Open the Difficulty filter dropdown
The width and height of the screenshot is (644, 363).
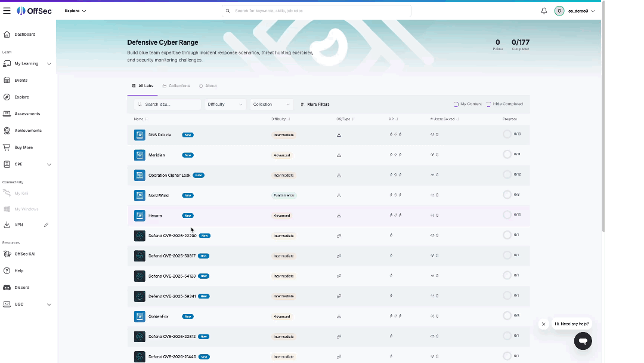225,104
